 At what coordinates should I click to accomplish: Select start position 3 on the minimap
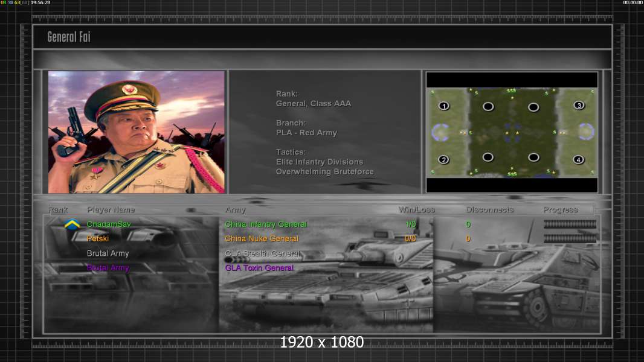tap(579, 106)
